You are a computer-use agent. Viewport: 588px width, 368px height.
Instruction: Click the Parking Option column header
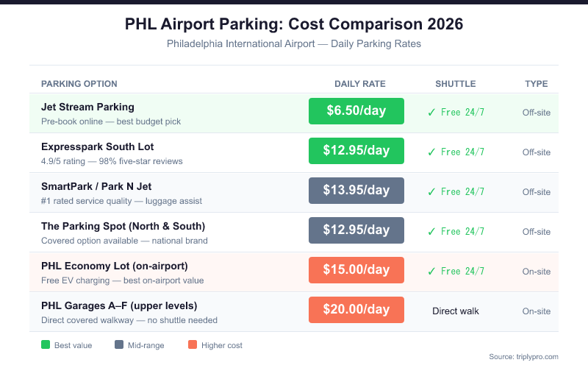pyautogui.click(x=79, y=84)
